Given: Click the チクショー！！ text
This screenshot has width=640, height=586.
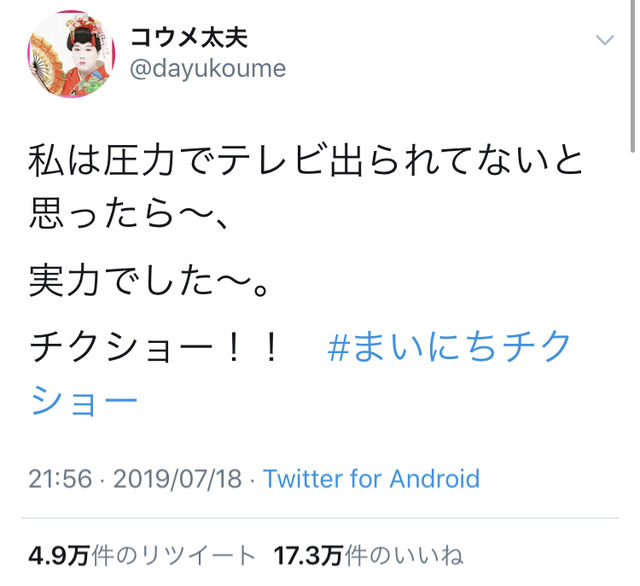Looking at the screenshot, I should pos(155,347).
